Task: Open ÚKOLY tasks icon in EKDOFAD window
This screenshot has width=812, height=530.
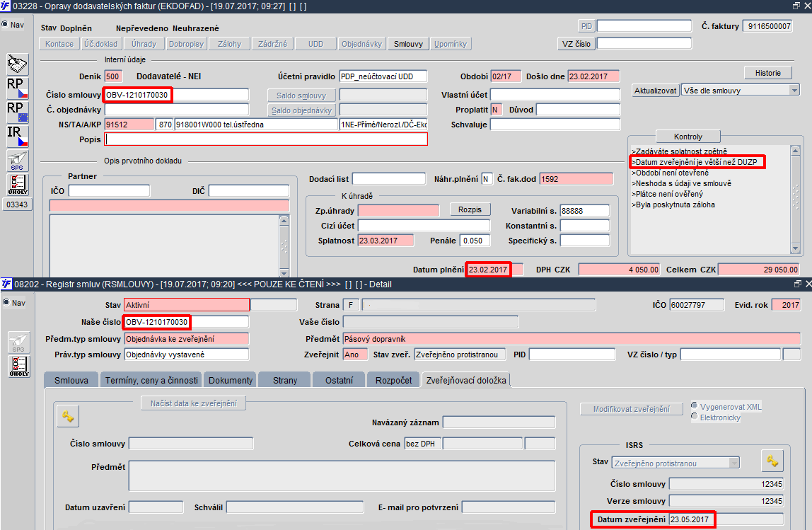Action: point(17,185)
